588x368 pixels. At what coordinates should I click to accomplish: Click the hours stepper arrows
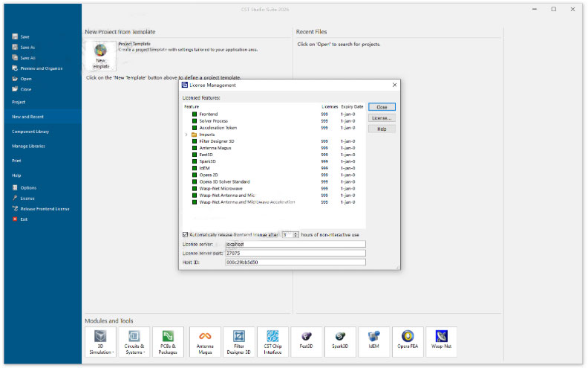tap(295, 235)
